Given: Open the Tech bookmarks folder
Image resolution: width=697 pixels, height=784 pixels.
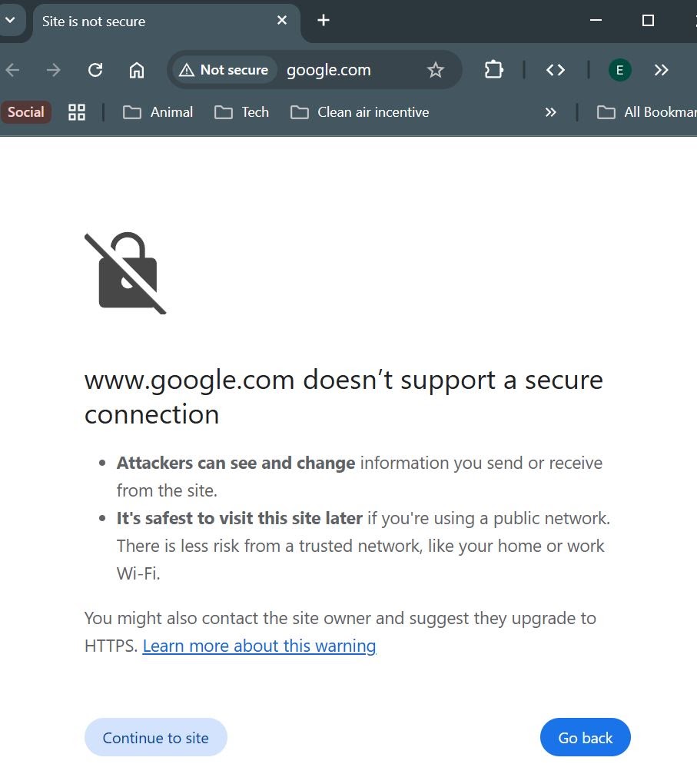Looking at the screenshot, I should click(242, 112).
